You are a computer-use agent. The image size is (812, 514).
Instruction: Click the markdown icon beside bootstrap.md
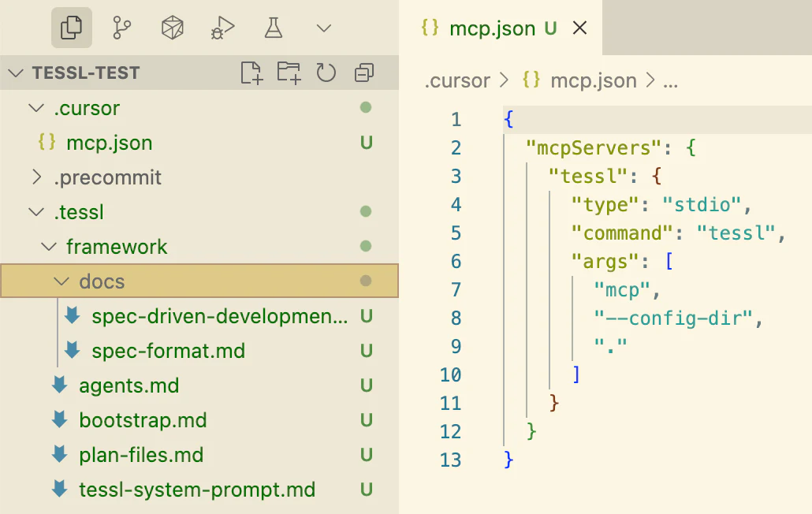pos(60,419)
